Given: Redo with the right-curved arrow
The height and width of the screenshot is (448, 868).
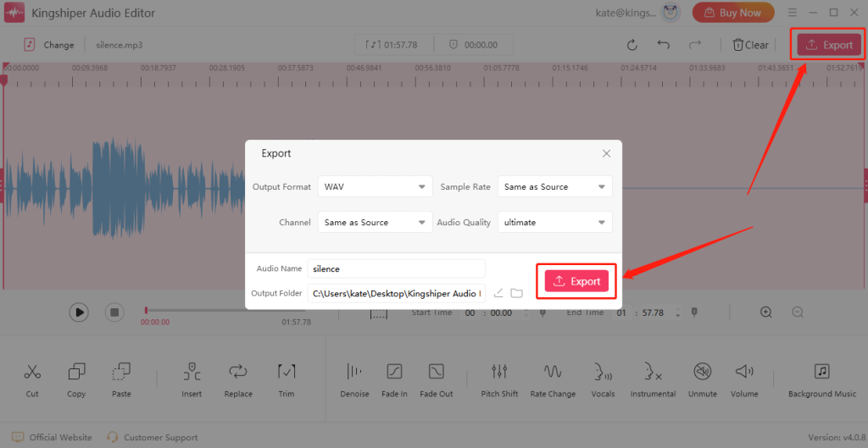Looking at the screenshot, I should coord(695,44).
